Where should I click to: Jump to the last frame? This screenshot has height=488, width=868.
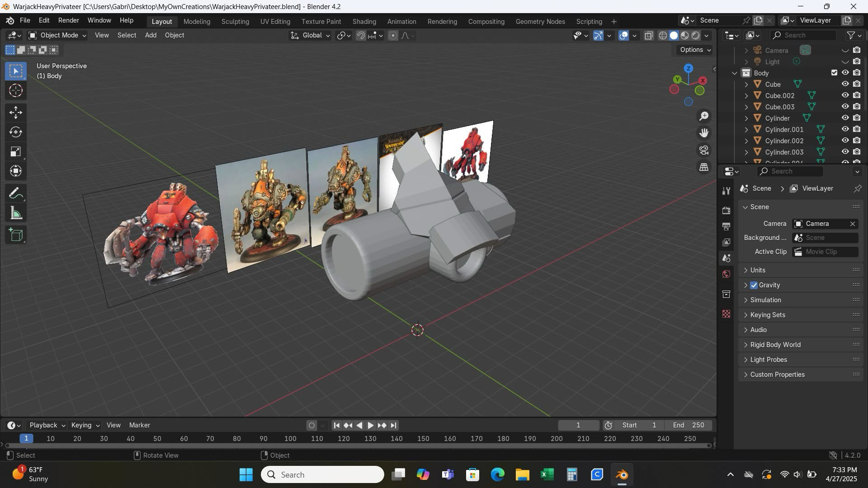pyautogui.click(x=393, y=425)
